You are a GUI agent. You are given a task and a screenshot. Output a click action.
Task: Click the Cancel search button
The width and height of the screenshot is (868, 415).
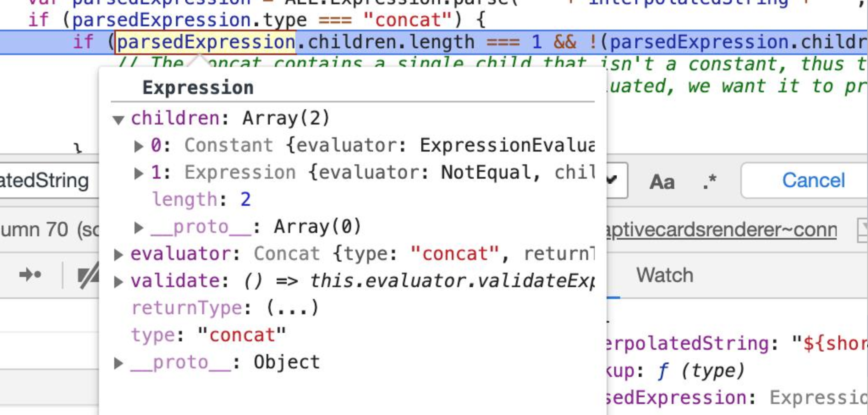[813, 180]
